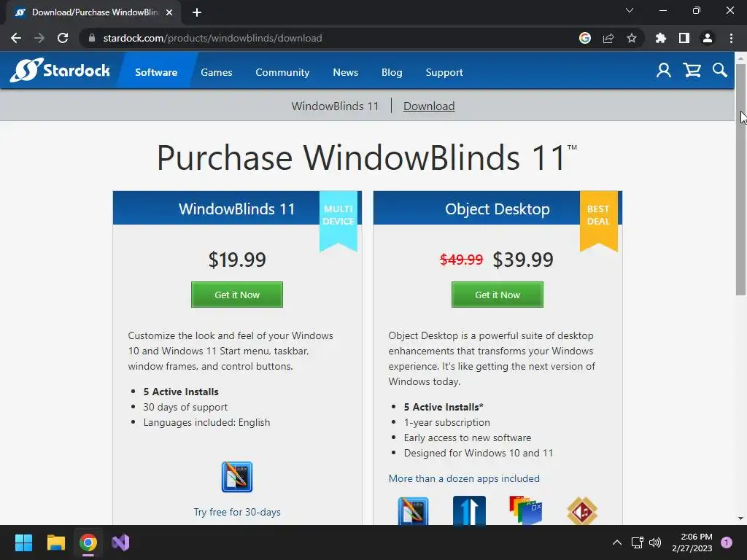This screenshot has height=560, width=747.
Task: Open the shopping cart icon
Action: [692, 71]
